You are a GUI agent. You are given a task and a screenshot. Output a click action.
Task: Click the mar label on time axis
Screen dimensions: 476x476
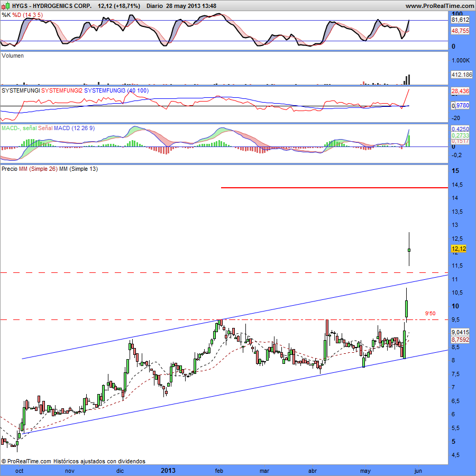click(x=264, y=471)
